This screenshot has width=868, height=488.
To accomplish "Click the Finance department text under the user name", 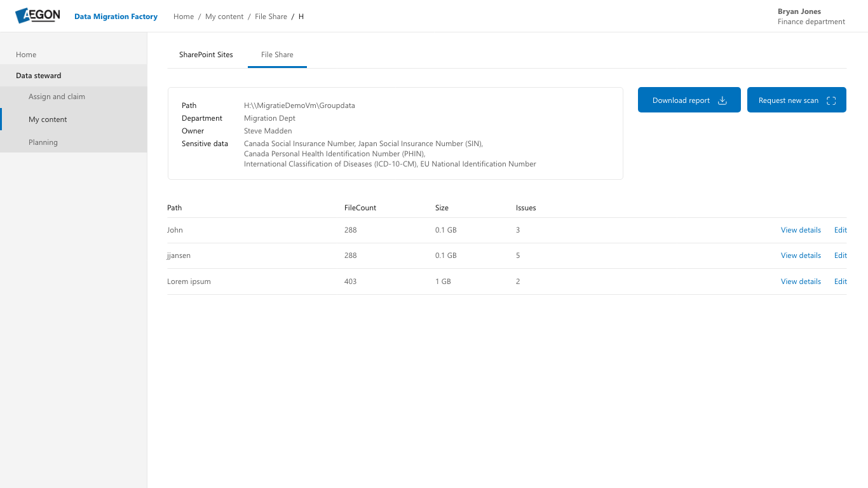I will pyautogui.click(x=811, y=22).
